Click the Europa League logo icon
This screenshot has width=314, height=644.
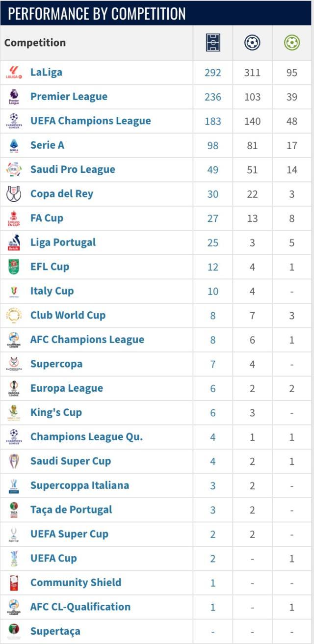[x=14, y=388]
